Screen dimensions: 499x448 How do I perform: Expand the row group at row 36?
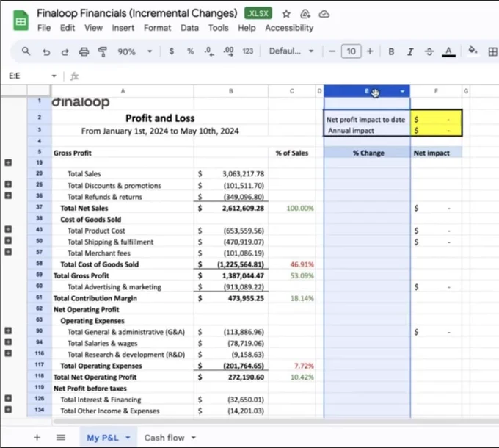[8, 195]
